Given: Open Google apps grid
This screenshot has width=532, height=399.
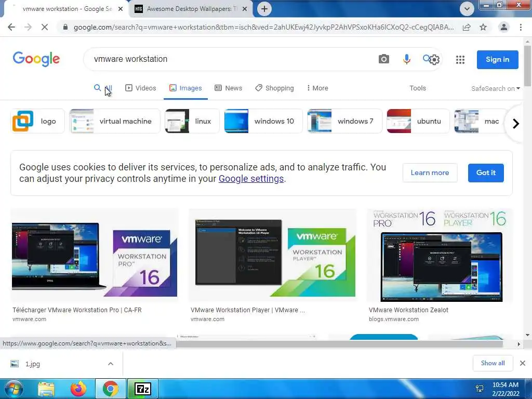Looking at the screenshot, I should (x=460, y=60).
